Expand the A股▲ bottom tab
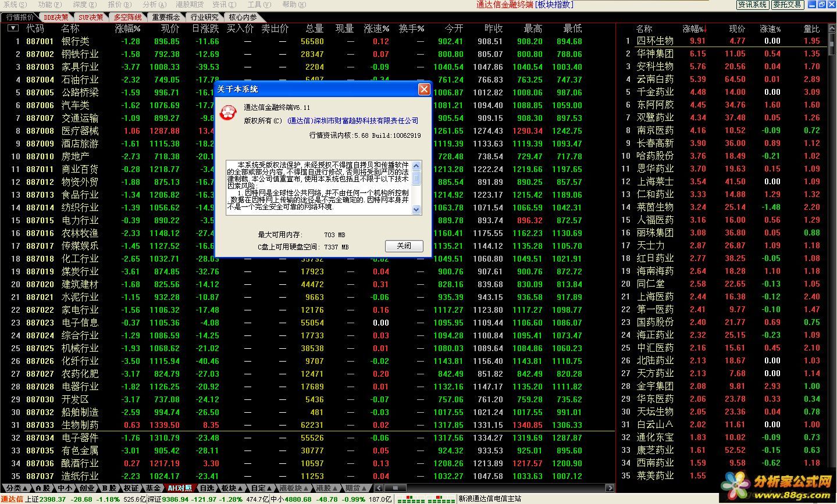 42,488
